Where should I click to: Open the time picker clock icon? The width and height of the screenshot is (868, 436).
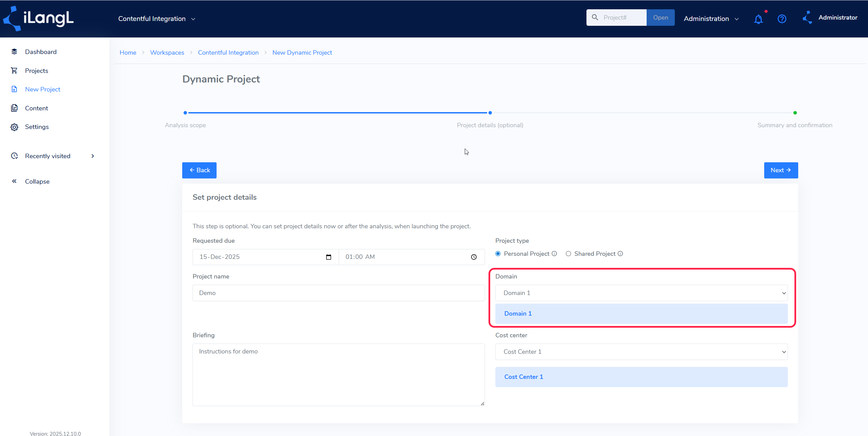tap(474, 257)
